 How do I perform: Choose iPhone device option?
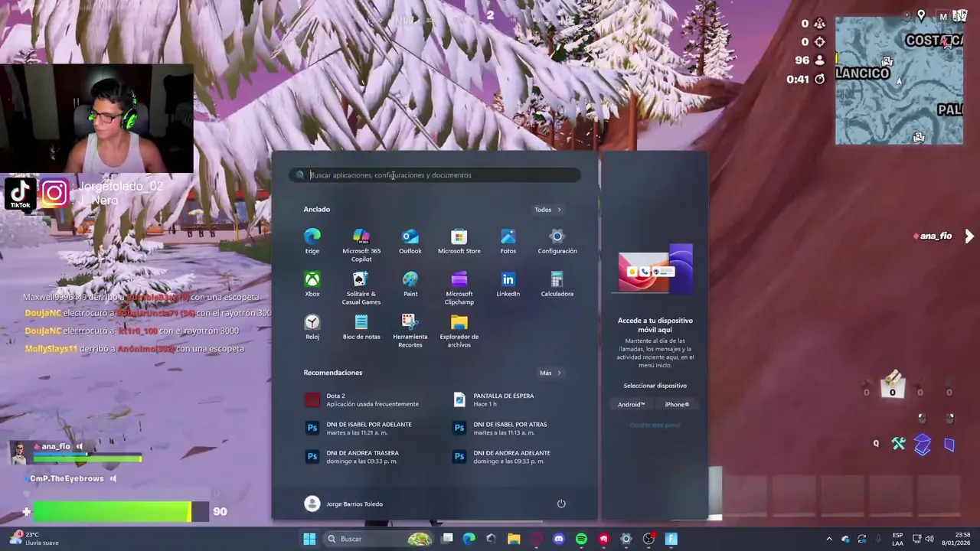pyautogui.click(x=677, y=405)
